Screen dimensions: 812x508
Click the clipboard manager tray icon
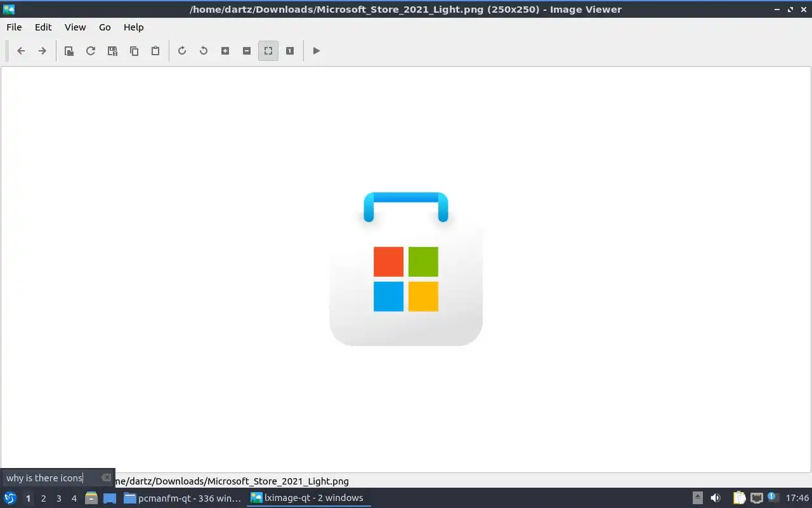[x=739, y=498]
